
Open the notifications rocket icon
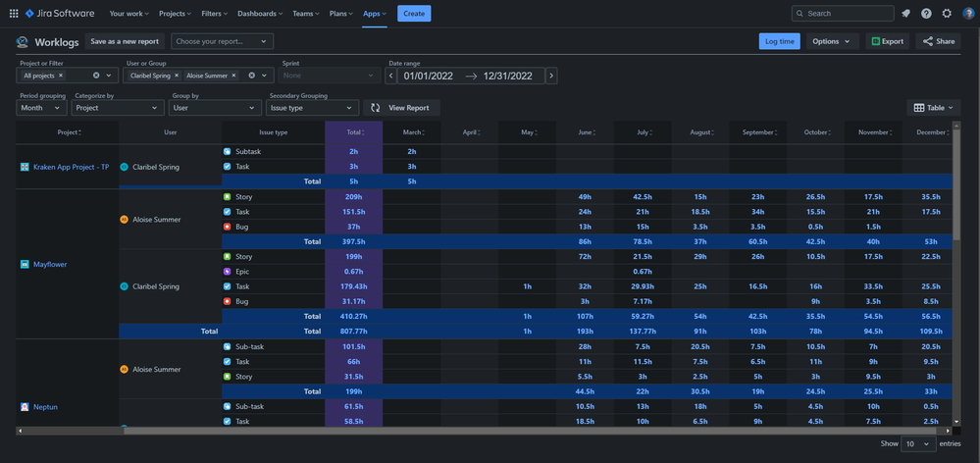click(x=905, y=13)
